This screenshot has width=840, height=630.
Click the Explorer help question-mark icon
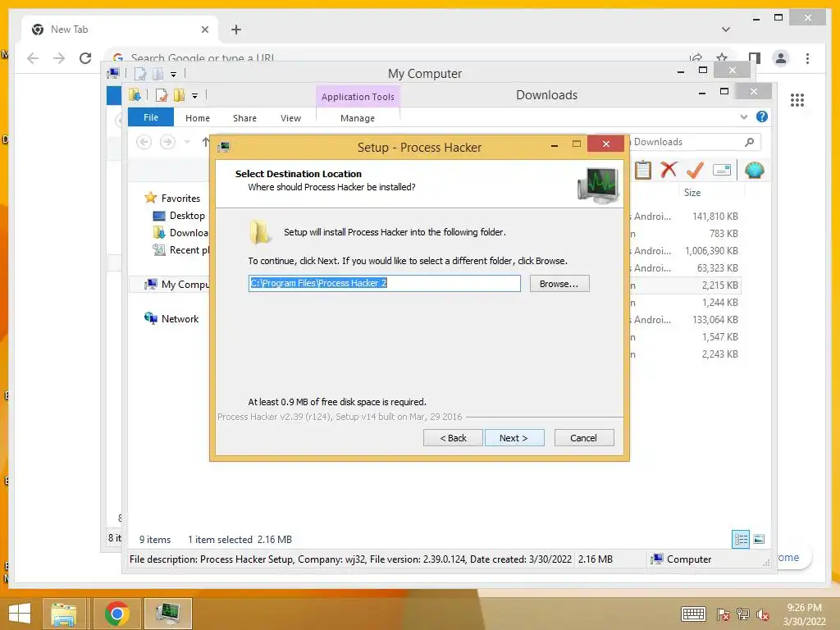(x=762, y=116)
